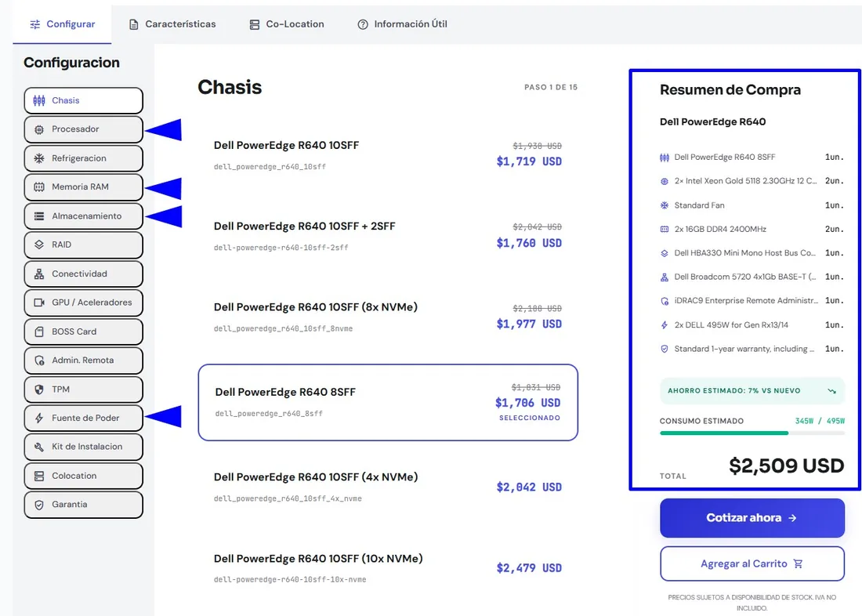The width and height of the screenshot is (862, 616).
Task: Open GPU / Aceleradores step
Action: (84, 303)
